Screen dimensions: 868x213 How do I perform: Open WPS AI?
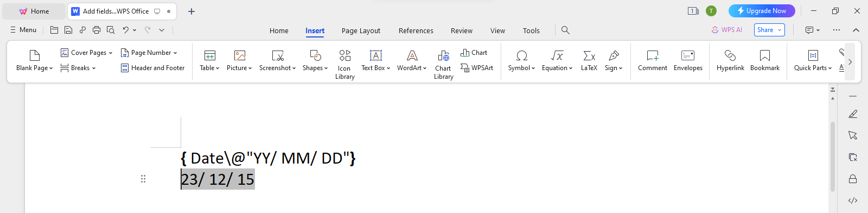click(727, 30)
